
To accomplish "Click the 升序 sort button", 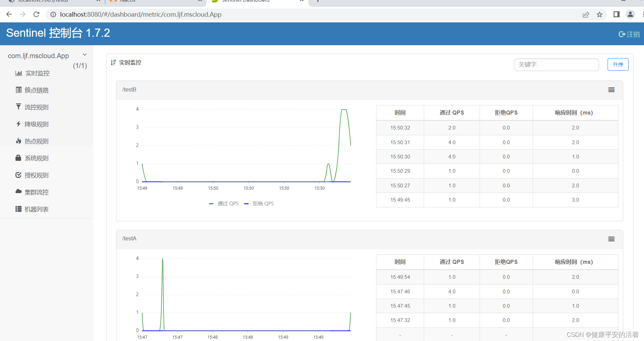I will [x=618, y=65].
